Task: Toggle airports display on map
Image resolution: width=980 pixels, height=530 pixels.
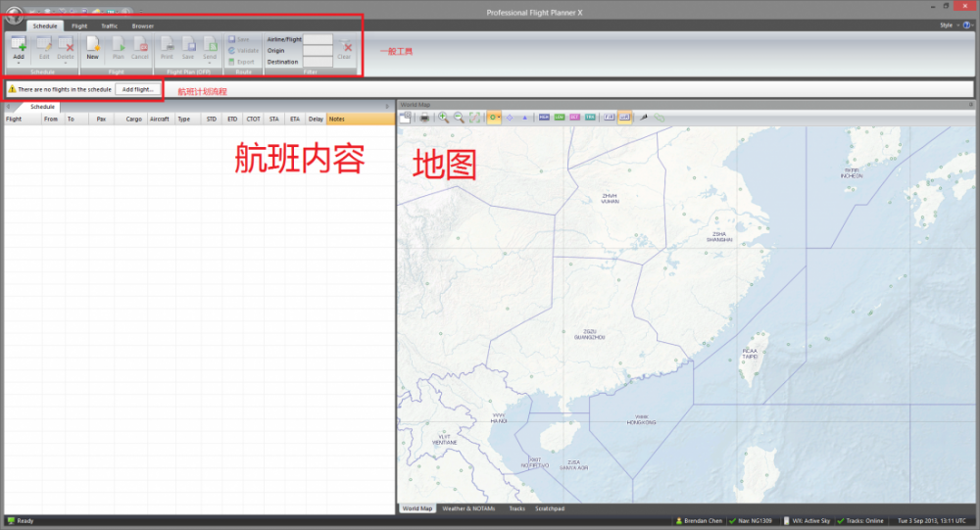Action: coord(494,118)
